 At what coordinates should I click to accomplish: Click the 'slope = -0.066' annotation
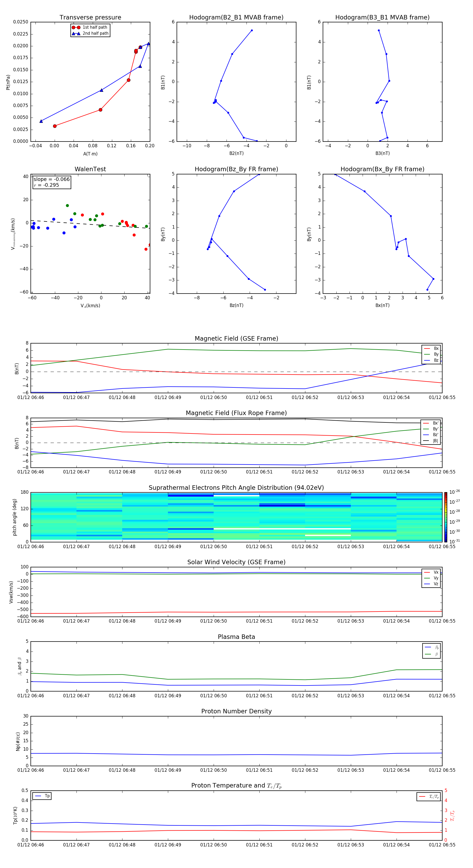(52, 179)
